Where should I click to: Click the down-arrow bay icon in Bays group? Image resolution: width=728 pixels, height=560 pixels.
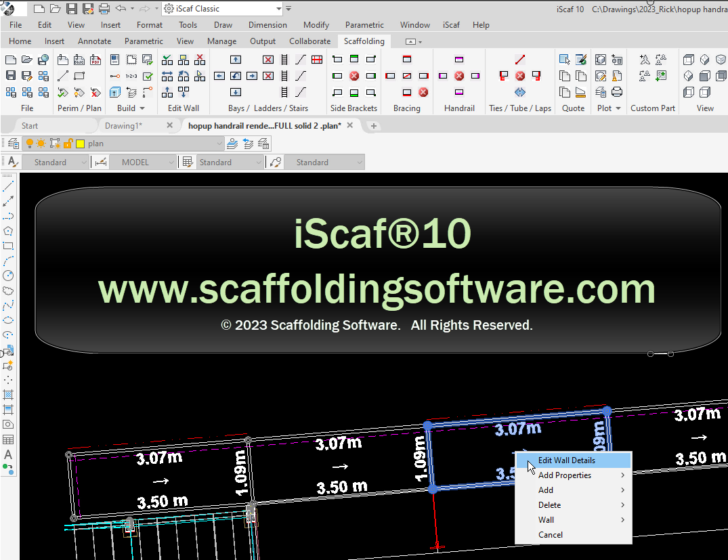[236, 92]
